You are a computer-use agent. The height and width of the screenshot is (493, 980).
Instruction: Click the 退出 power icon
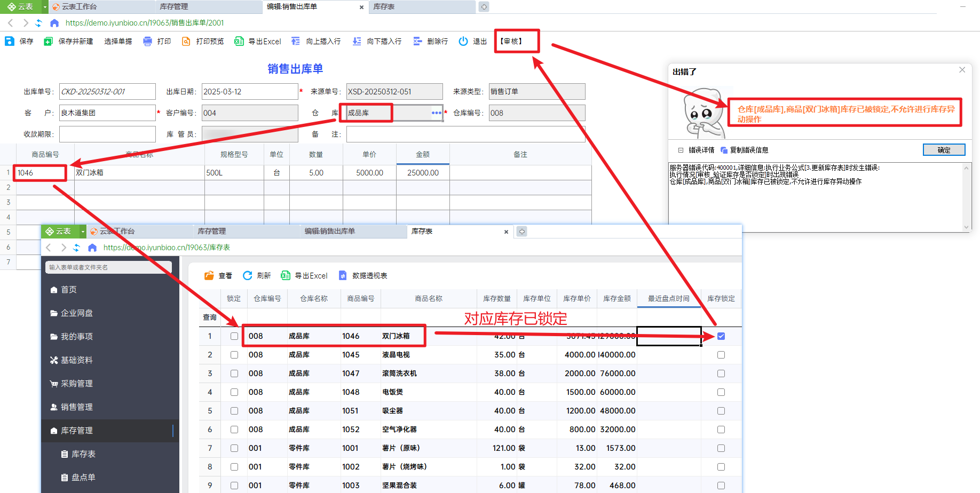click(463, 41)
